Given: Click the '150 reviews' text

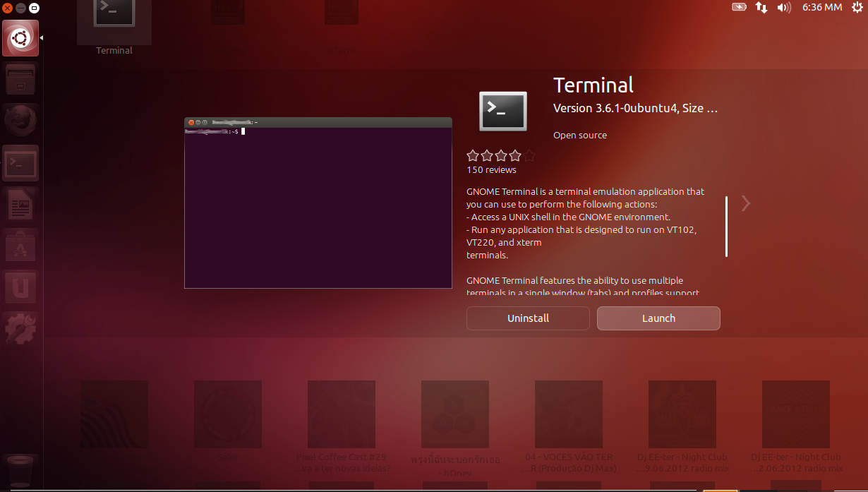Looking at the screenshot, I should [x=491, y=170].
